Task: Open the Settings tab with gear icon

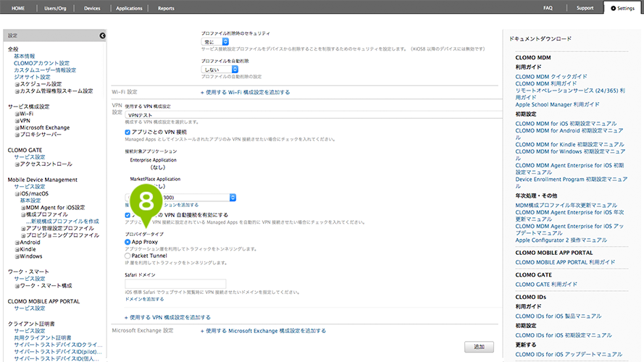Action: [623, 8]
